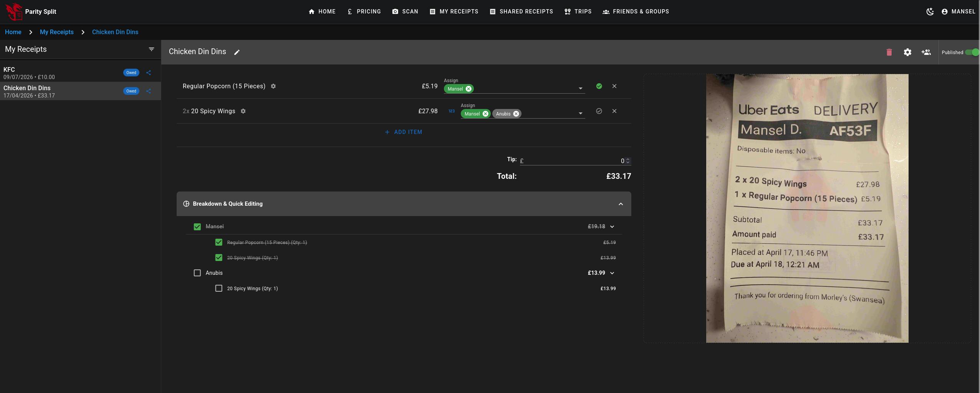This screenshot has width=980, height=393.
Task: Select the KFC receipt in the list
Action: coord(80,73)
